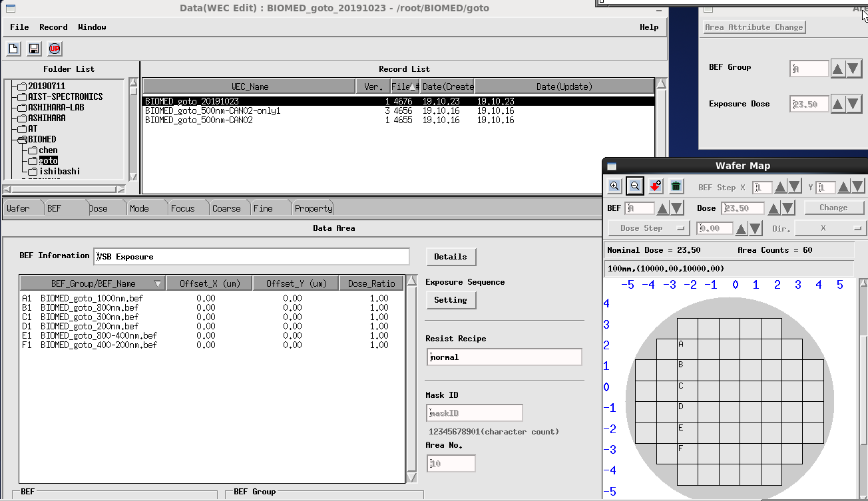The image size is (868, 501).
Task: Click the zoom out magnifier in Wafer Map
Action: 635,186
